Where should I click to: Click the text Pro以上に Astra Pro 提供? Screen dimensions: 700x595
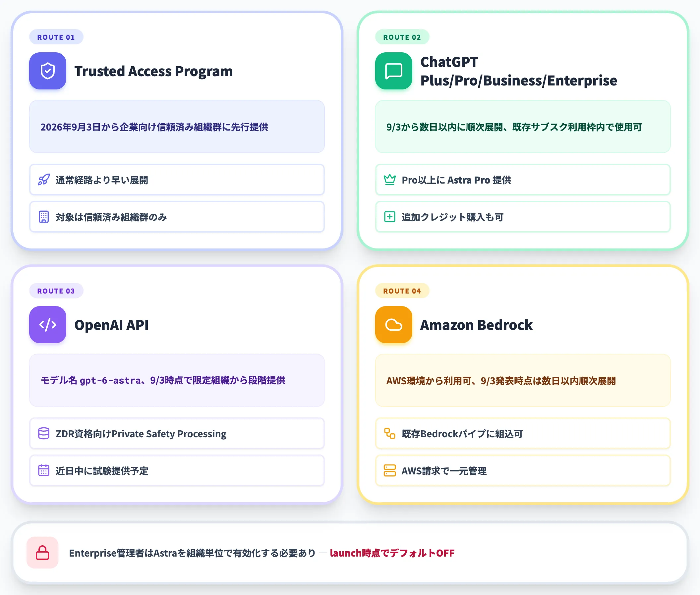(x=456, y=180)
